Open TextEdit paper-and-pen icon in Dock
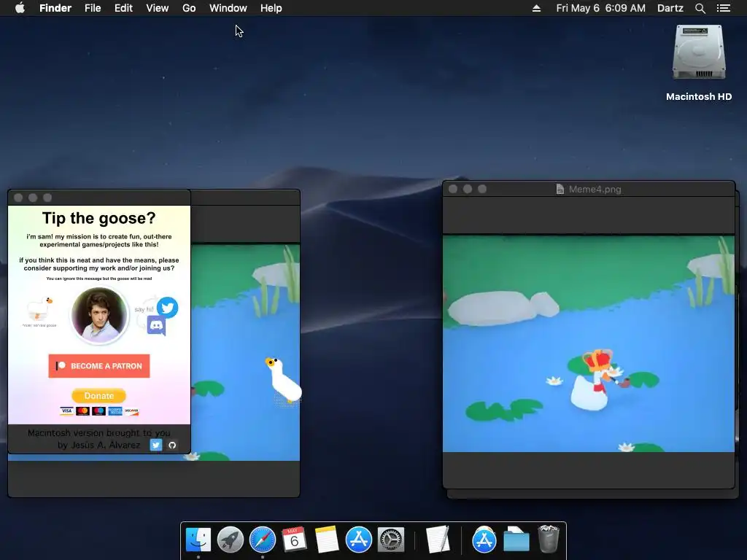Image resolution: width=747 pixels, height=560 pixels. [438, 540]
